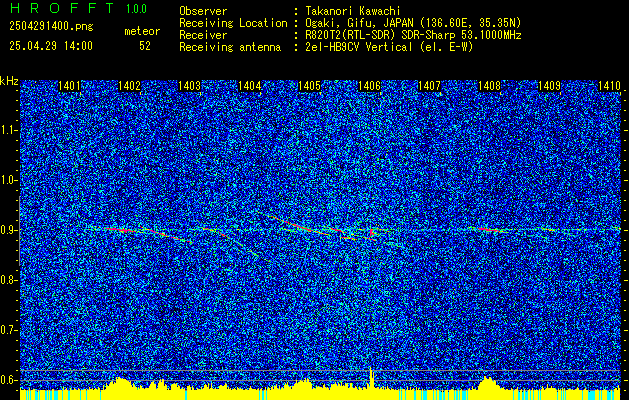Click time marker 1407
This screenshot has height=400, width=629.
429,85
